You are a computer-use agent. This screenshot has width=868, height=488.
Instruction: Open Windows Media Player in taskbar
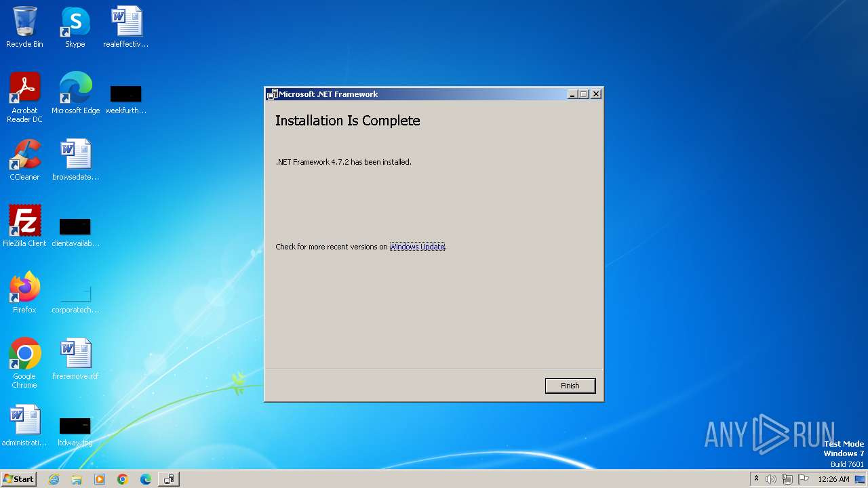100,479
